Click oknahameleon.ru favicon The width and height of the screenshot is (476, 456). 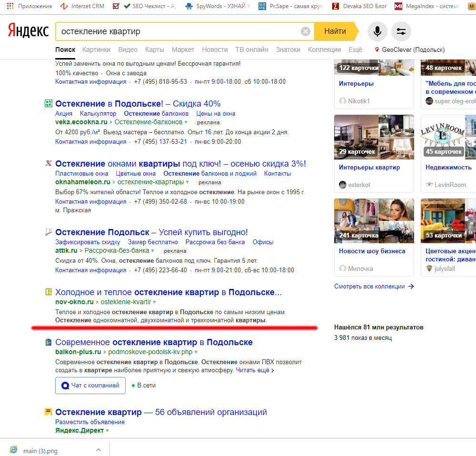[x=49, y=163]
